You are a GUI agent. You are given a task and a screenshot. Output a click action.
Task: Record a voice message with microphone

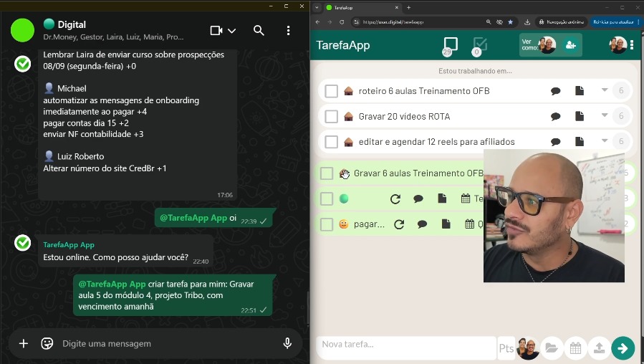287,343
